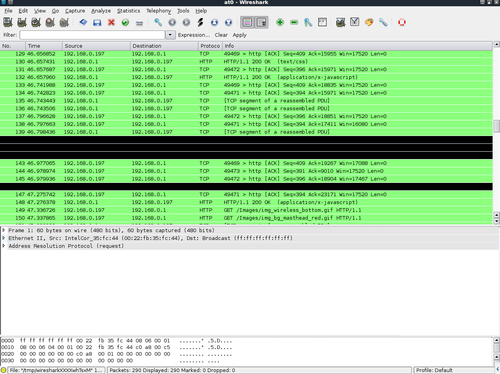Click the Expression... button
This screenshot has height=374, width=500.
pyautogui.click(x=194, y=35)
